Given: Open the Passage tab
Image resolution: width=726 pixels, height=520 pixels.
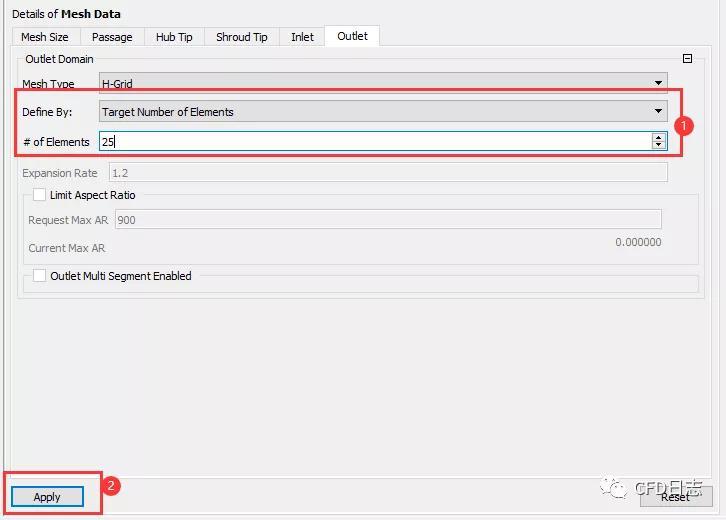Looking at the screenshot, I should coord(112,37).
